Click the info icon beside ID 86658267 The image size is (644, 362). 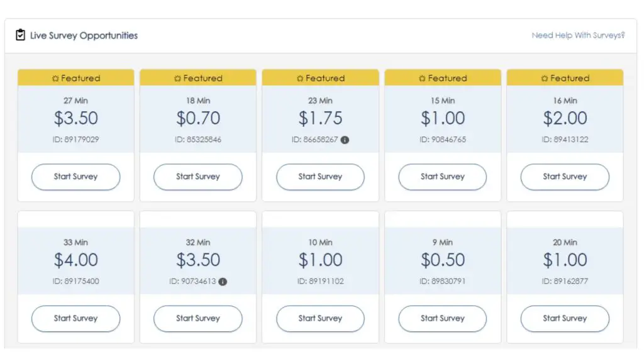tap(345, 140)
